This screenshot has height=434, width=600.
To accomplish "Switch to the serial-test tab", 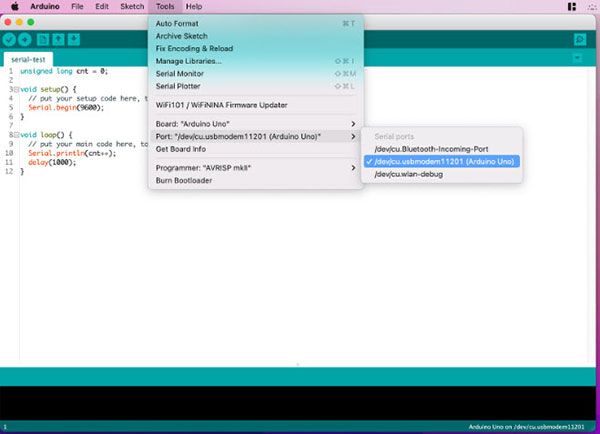I will pyautogui.click(x=29, y=59).
